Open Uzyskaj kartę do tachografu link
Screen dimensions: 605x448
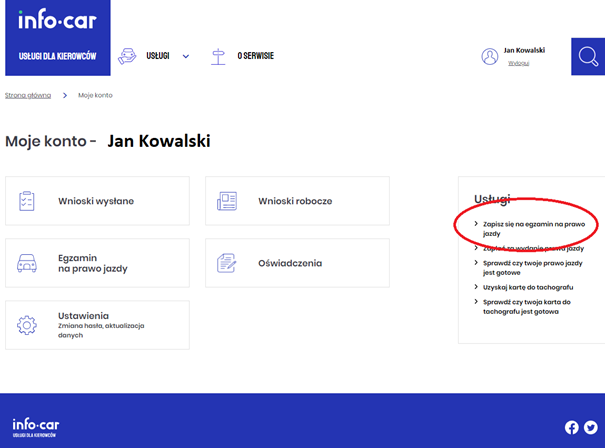tap(528, 287)
